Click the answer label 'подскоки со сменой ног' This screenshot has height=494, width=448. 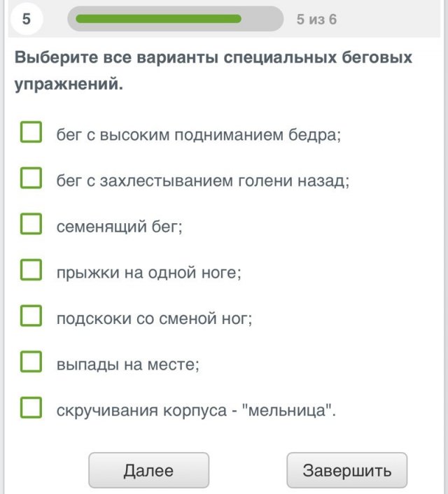(154, 319)
